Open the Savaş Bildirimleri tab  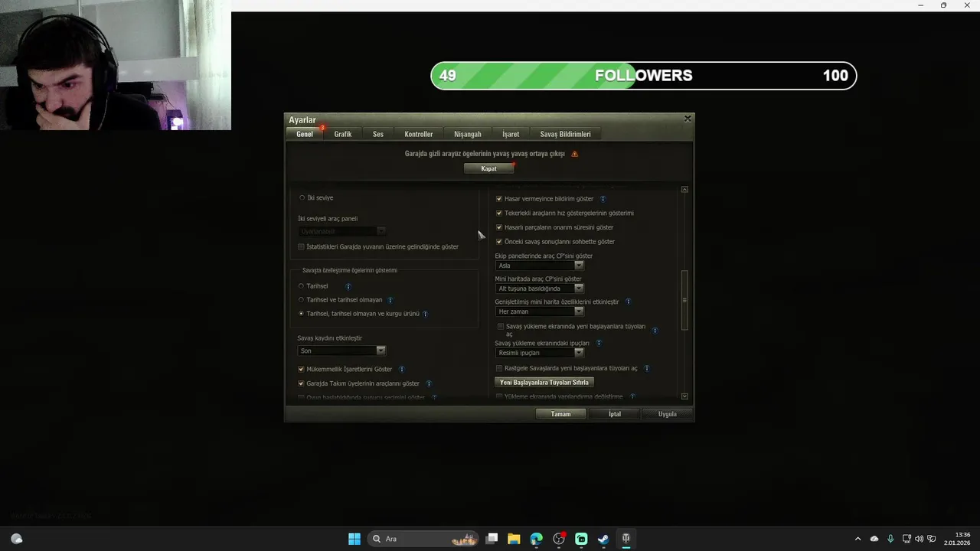(565, 134)
